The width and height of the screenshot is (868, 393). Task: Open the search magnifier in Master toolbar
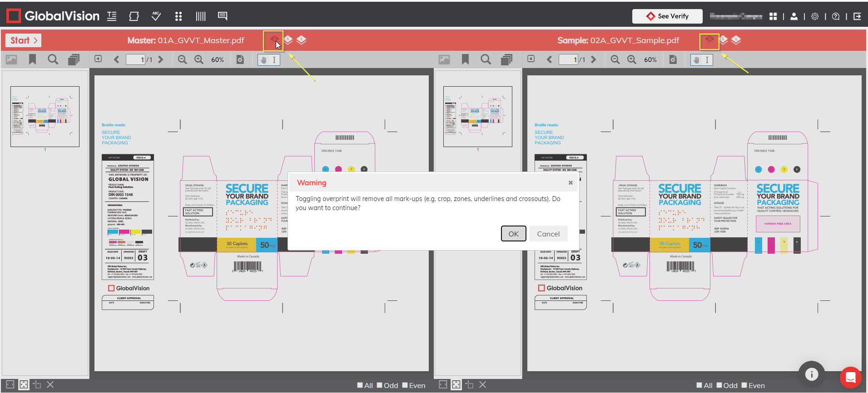point(53,59)
